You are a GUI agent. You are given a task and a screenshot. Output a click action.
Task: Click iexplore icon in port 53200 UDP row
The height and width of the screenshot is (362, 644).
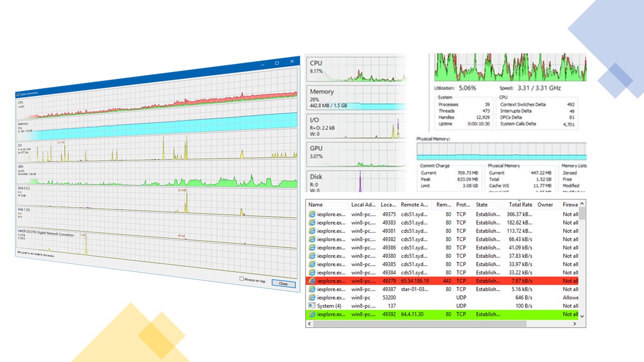click(312, 298)
